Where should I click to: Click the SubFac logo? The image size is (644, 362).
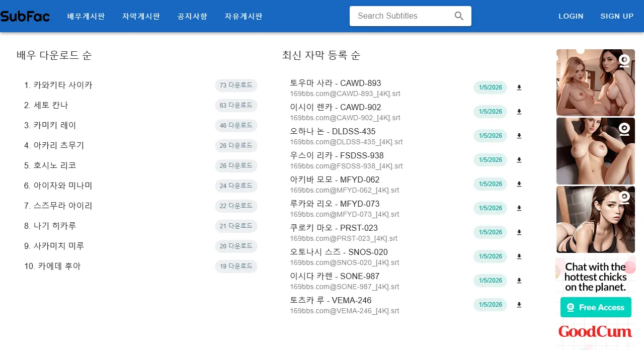[25, 16]
